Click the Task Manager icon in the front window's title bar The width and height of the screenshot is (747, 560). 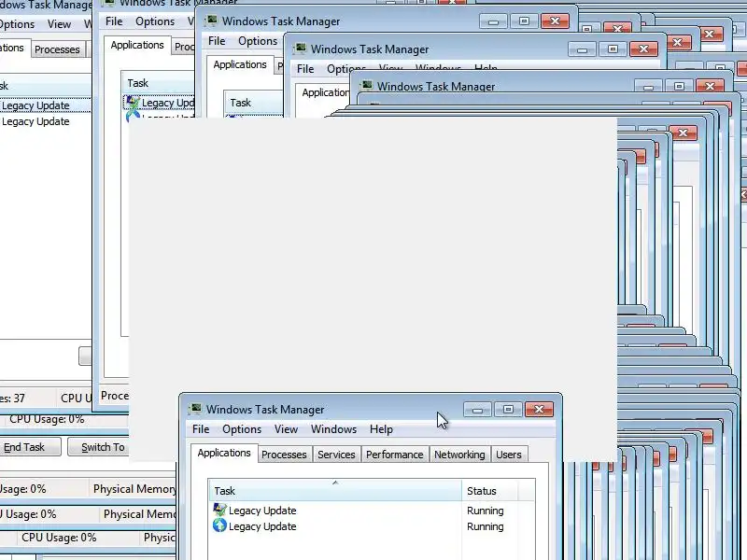[x=195, y=409]
